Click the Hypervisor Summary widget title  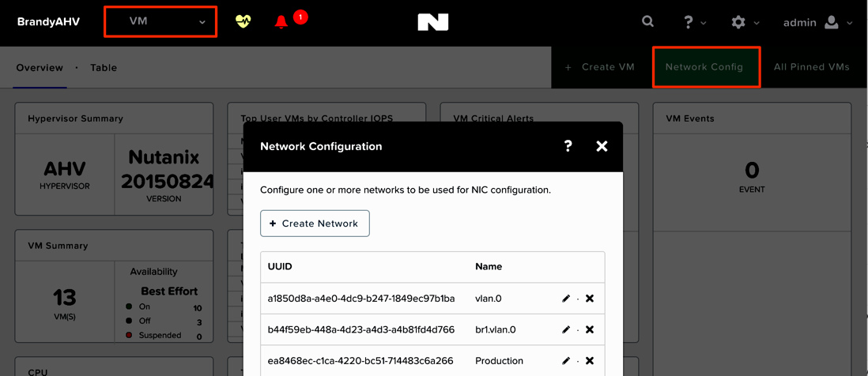tap(75, 118)
